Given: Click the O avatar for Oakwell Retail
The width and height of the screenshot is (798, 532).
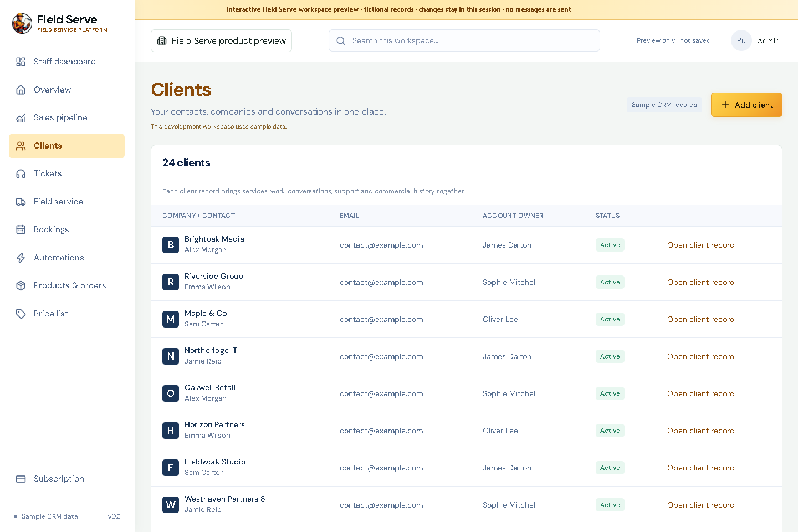Looking at the screenshot, I should tap(171, 393).
